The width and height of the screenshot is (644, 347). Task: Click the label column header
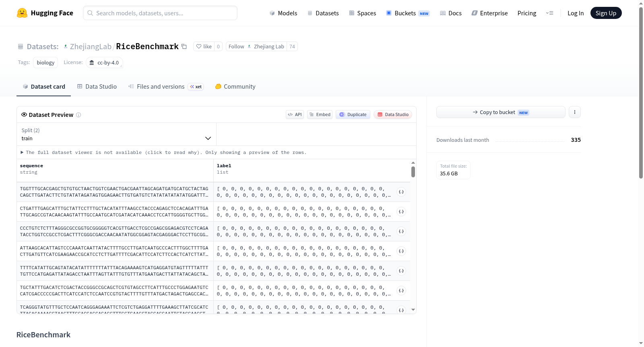[x=312, y=169]
